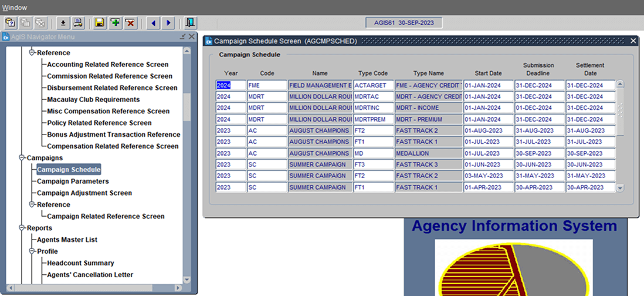Screen dimensions: 644x296
Task: Open Policy Related Reference Screen
Action: click(99, 123)
